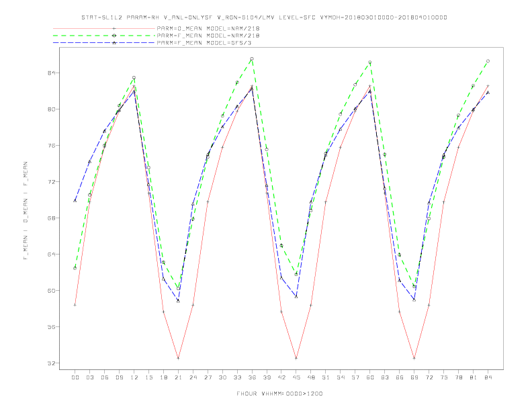
Task: Click x-axis forecast hour label 75
Action: pos(444,377)
